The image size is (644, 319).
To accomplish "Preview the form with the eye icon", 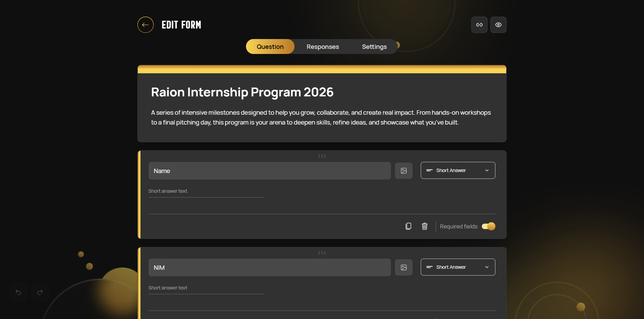I will coord(498,25).
